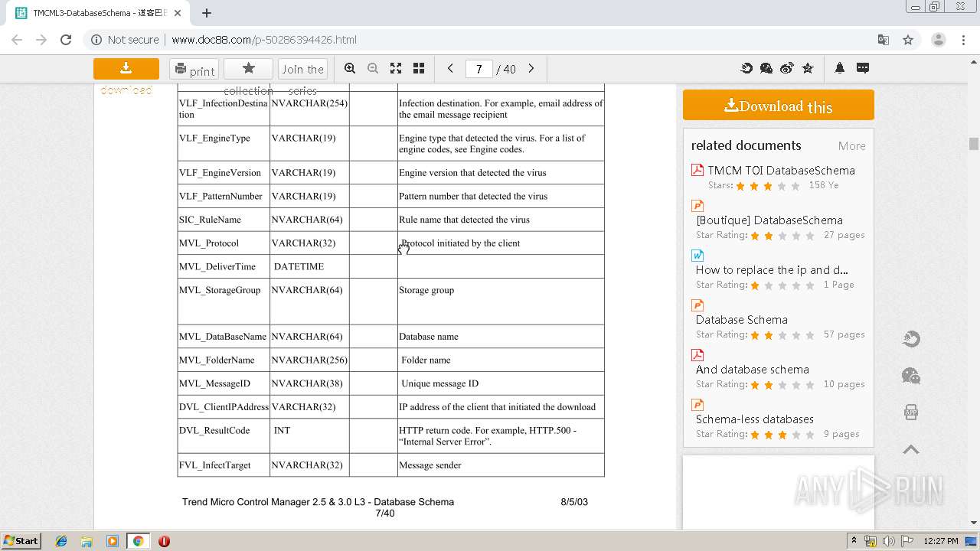Share to Qzone star icon in toolbar
This screenshot has width=980, height=551.
tap(808, 68)
